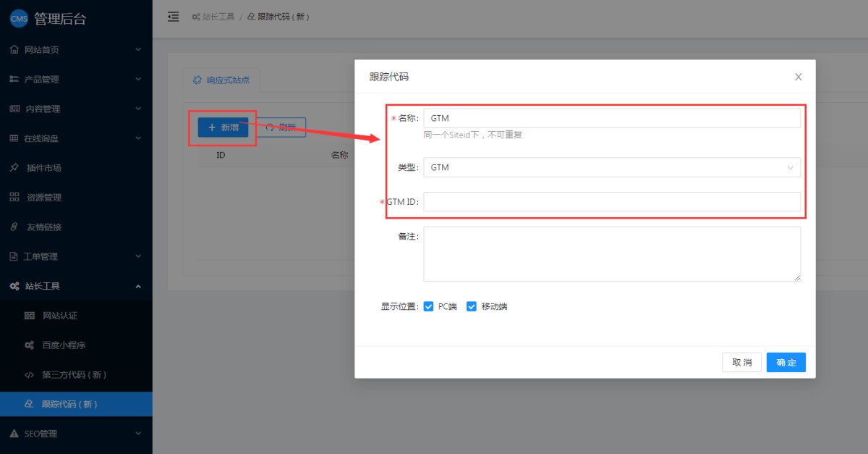Open the 类型 dropdown showing GTM
This screenshot has width=868, height=454.
coord(611,167)
